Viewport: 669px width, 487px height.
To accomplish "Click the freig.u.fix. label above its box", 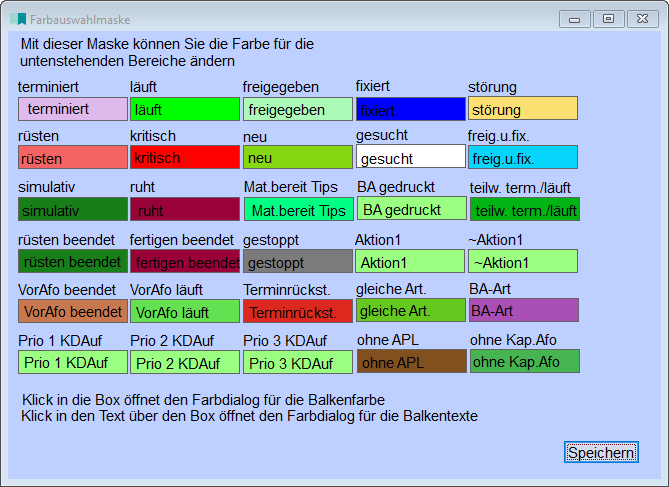I will (x=498, y=136).
